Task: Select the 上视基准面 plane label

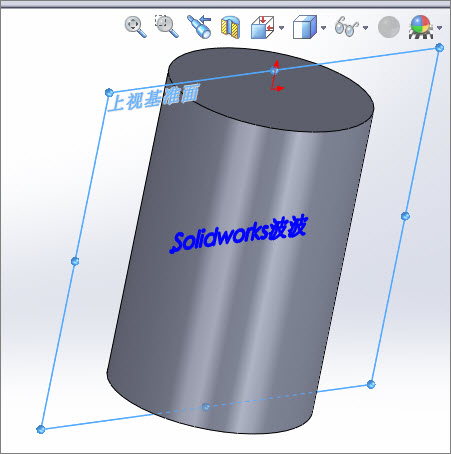Action: click(154, 98)
